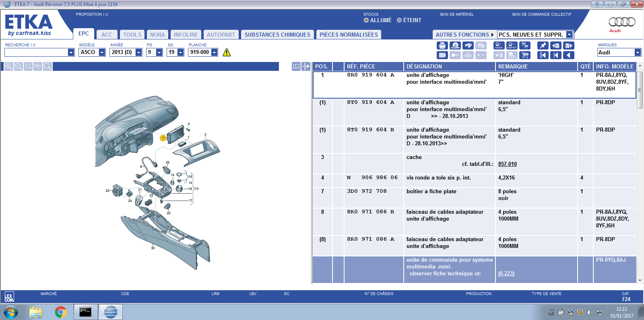Click the RECHERCHE I.V. input field
Image resolution: width=644 pixels, height=320 pixels.
36,52
